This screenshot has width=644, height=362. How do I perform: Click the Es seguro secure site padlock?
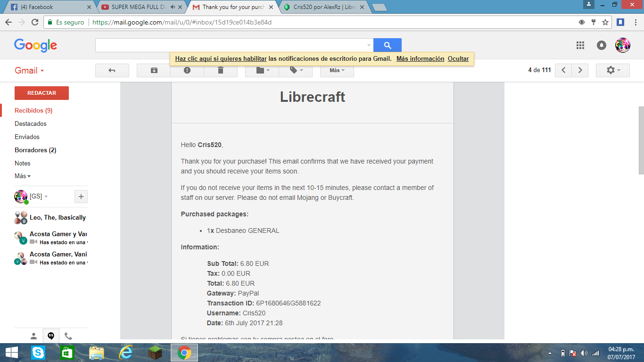click(x=66, y=22)
